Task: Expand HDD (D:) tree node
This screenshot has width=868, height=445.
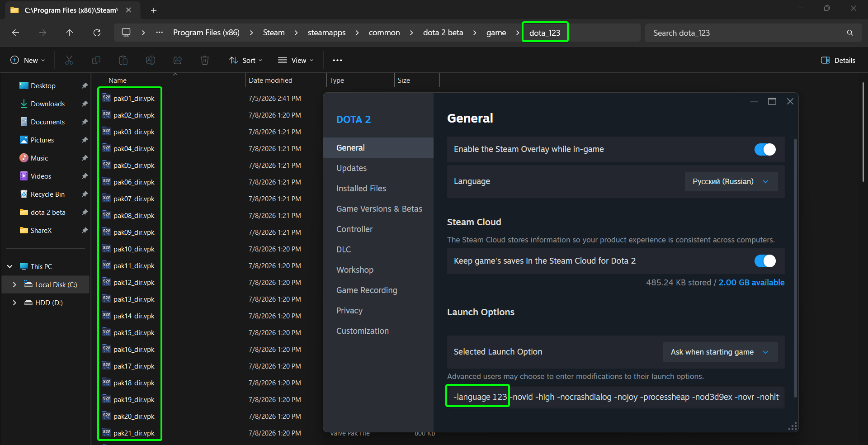Action: pyautogui.click(x=14, y=303)
